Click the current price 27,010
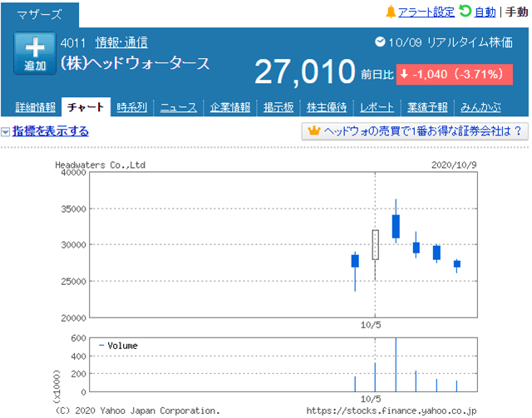Viewport: 532px width, 418px height. [305, 71]
